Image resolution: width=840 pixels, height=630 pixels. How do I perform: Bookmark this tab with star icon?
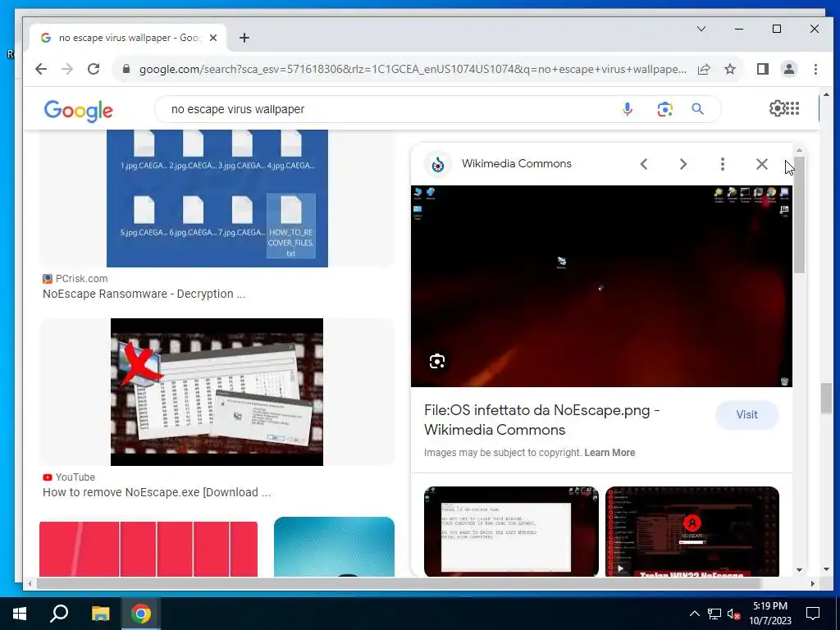point(730,69)
